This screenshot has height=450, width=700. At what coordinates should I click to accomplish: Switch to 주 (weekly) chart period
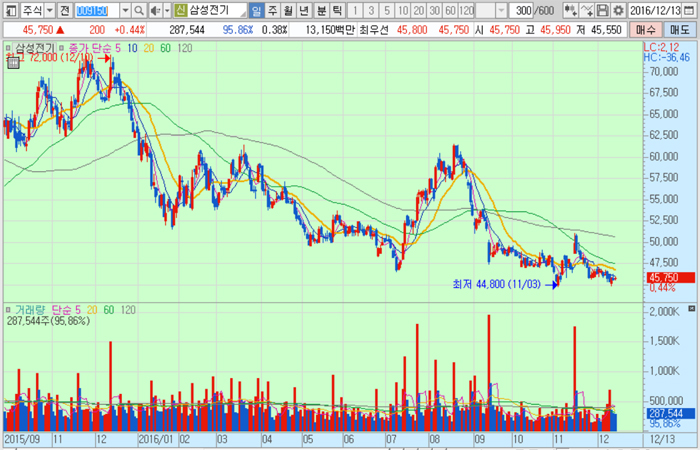tap(273, 10)
